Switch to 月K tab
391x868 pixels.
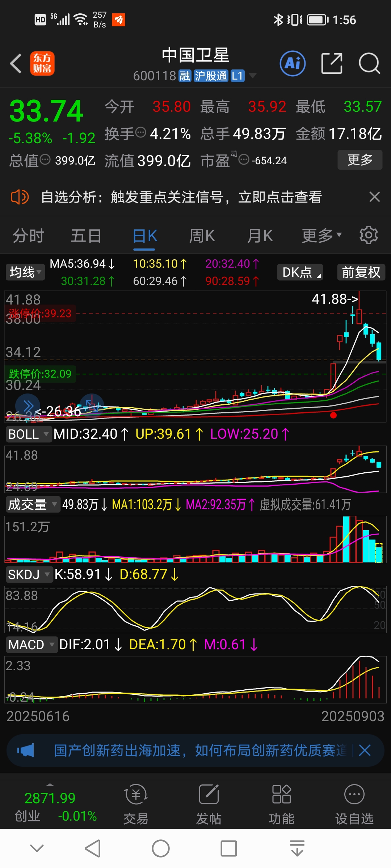(260, 236)
